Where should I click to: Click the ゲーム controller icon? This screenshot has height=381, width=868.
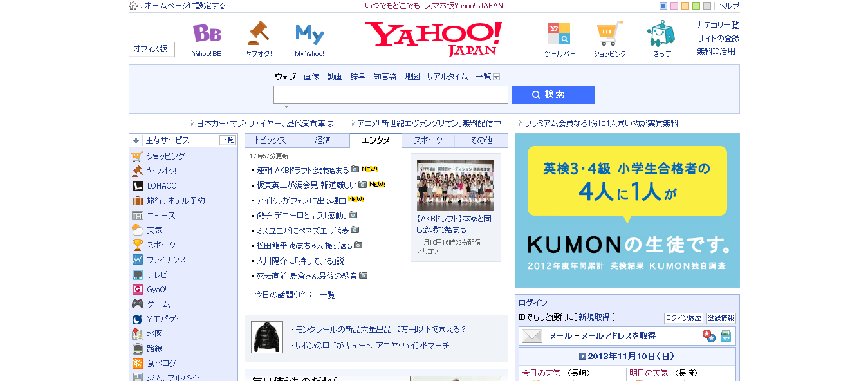(x=137, y=304)
